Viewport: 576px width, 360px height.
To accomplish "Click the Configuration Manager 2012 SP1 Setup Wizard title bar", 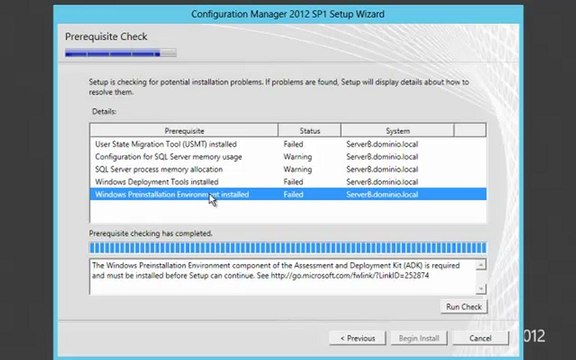I will click(x=288, y=14).
